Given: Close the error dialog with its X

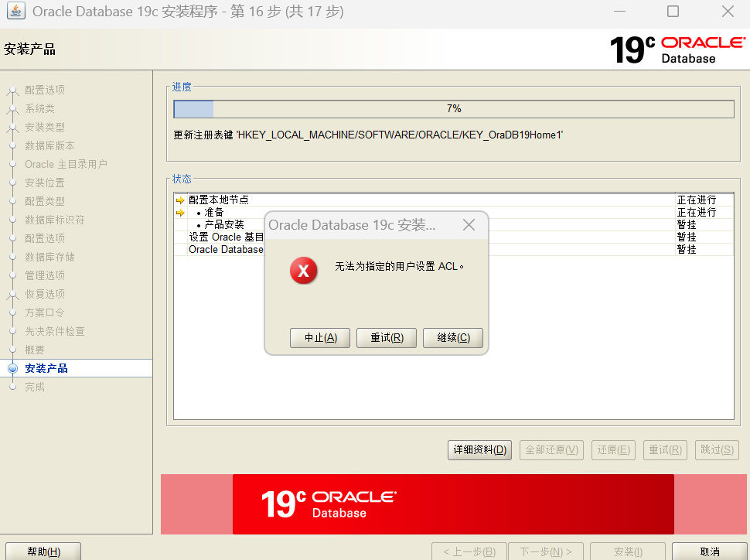Looking at the screenshot, I should click(x=469, y=224).
